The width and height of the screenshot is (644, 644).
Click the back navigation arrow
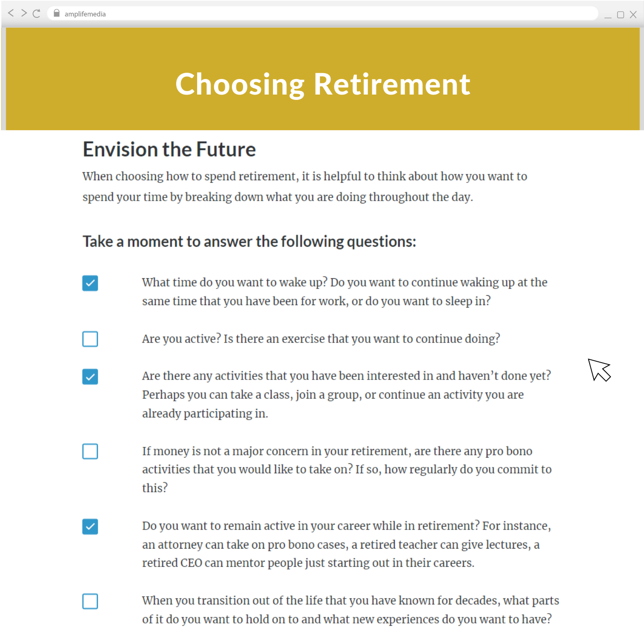click(10, 13)
